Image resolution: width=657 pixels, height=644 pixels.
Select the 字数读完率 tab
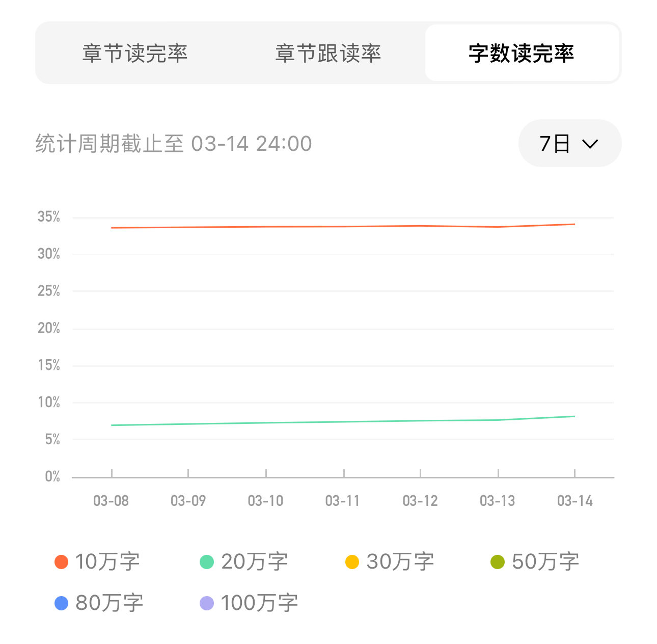(522, 53)
